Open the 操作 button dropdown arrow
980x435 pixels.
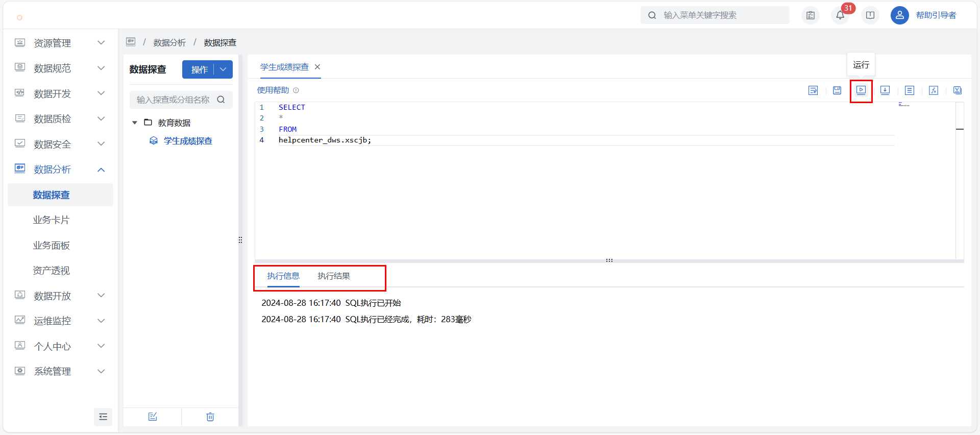(223, 69)
